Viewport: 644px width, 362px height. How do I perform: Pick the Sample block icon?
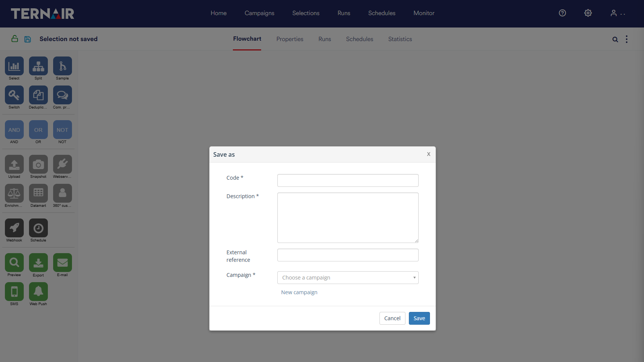pyautogui.click(x=63, y=66)
